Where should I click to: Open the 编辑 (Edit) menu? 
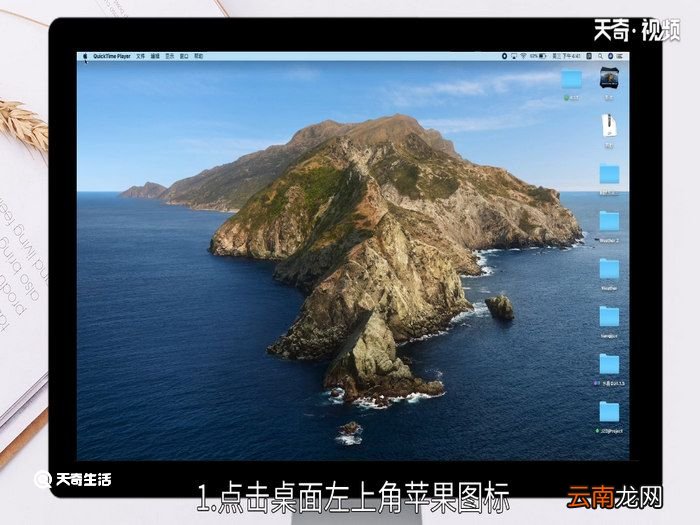pyautogui.click(x=155, y=56)
